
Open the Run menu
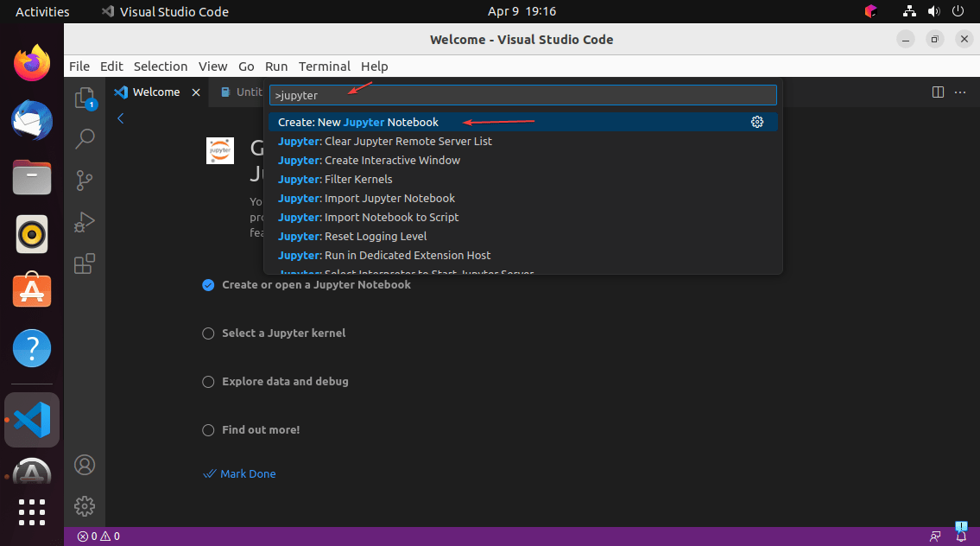coord(276,67)
